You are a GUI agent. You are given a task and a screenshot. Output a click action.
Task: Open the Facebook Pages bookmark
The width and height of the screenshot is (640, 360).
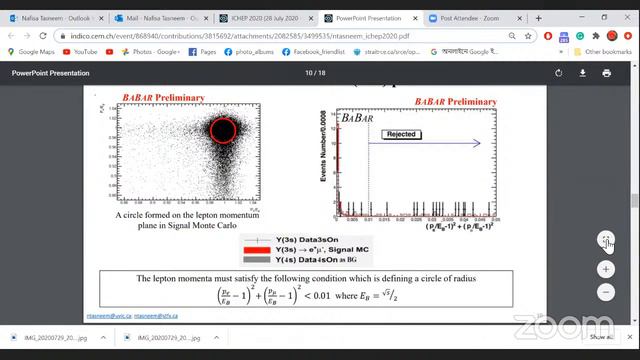(202, 52)
